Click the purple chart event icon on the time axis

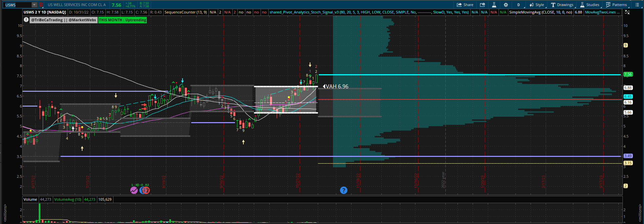point(134,190)
